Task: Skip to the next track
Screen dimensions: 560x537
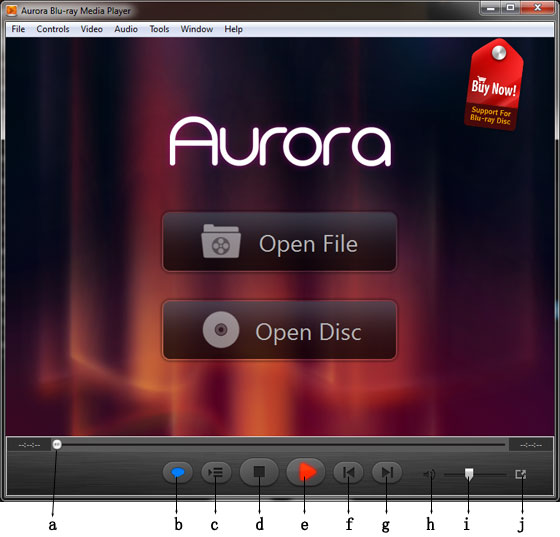Action: pyautogui.click(x=387, y=472)
